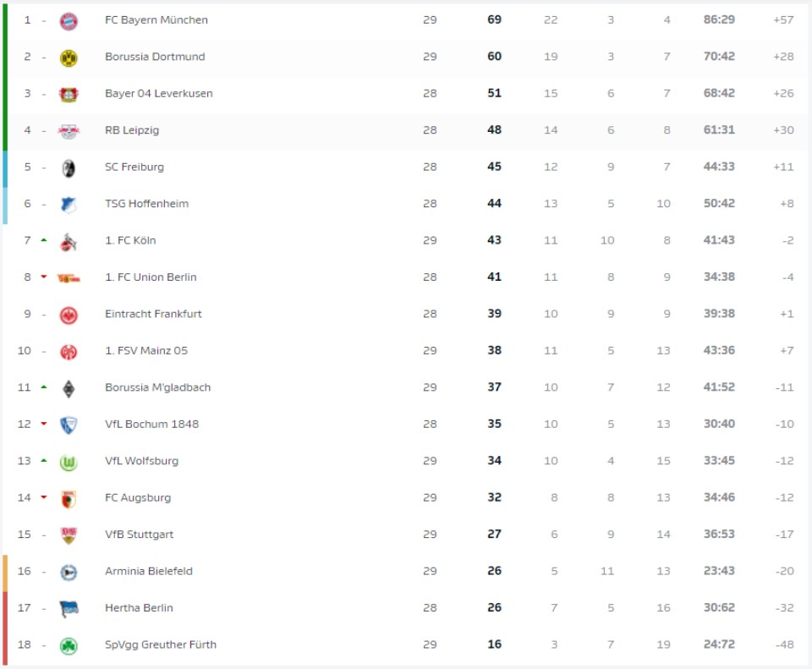This screenshot has height=669, width=812.
Task: Click the SpVgg Greuther Fürth clover logo
Action: (69, 645)
